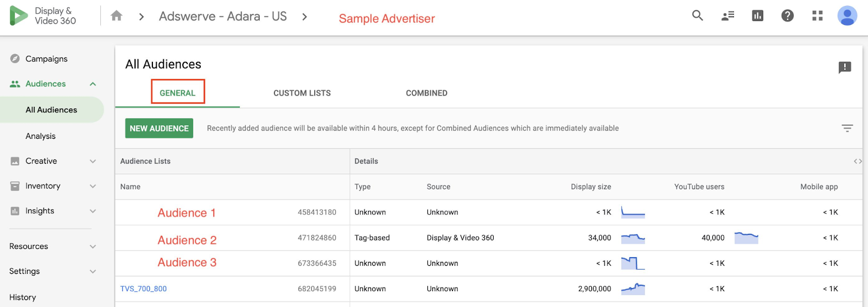Open History in sidebar

coord(23,297)
